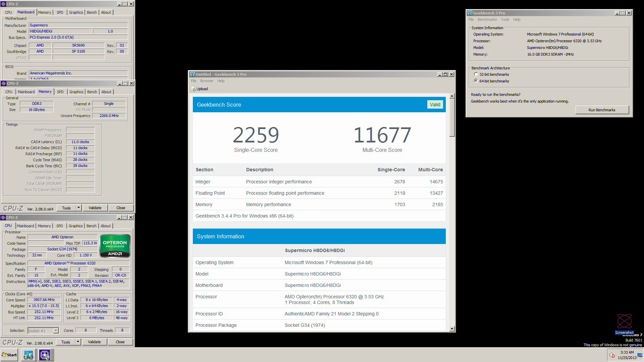This screenshot has height=362, width=644.
Task: Click the CPU-Z title icon of Memory window
Action: pos(4,83)
